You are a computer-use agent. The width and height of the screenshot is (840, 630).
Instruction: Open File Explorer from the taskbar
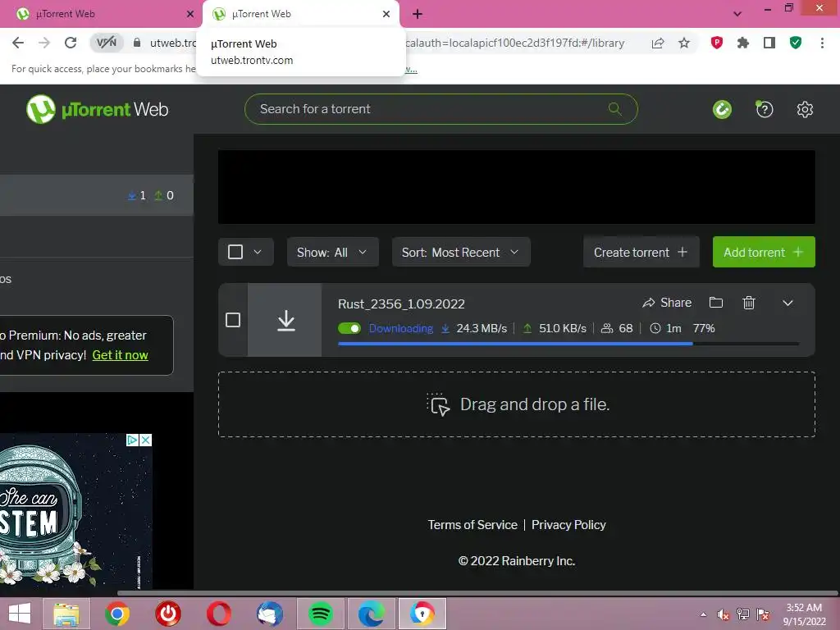[66, 614]
